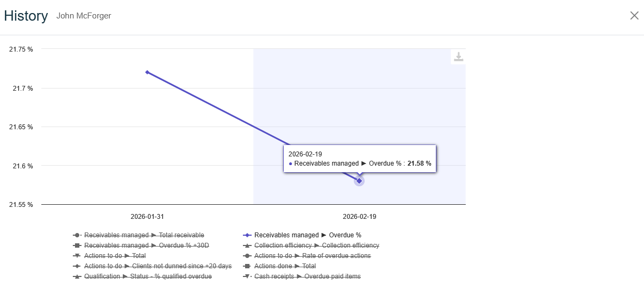The height and width of the screenshot is (296, 644).
Task: Hide the Receivables managed Overdue % series
Action: 308,235
